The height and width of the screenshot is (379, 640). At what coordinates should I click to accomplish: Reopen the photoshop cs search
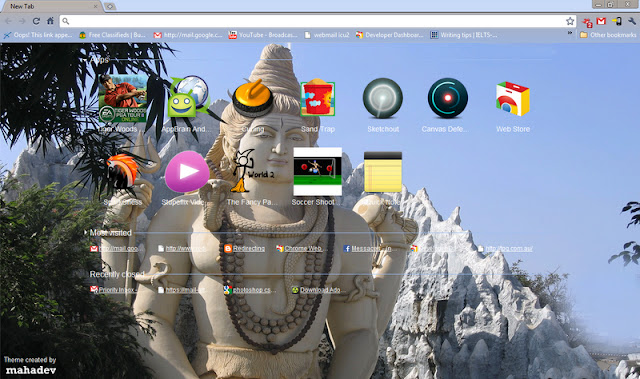click(250, 290)
